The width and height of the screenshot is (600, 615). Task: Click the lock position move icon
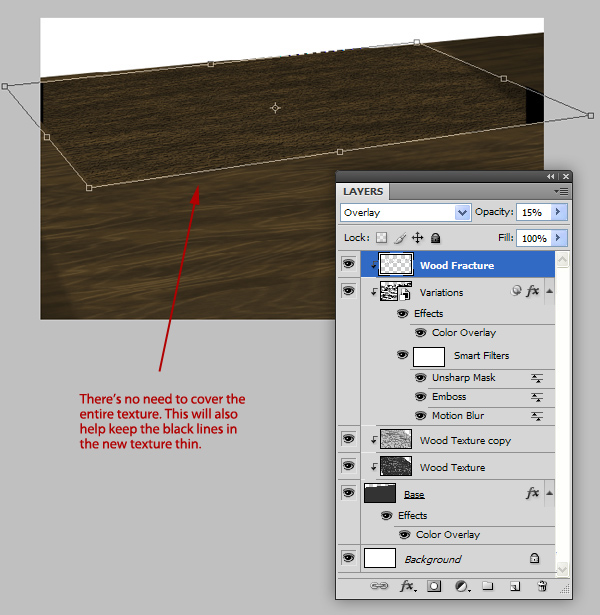point(418,238)
